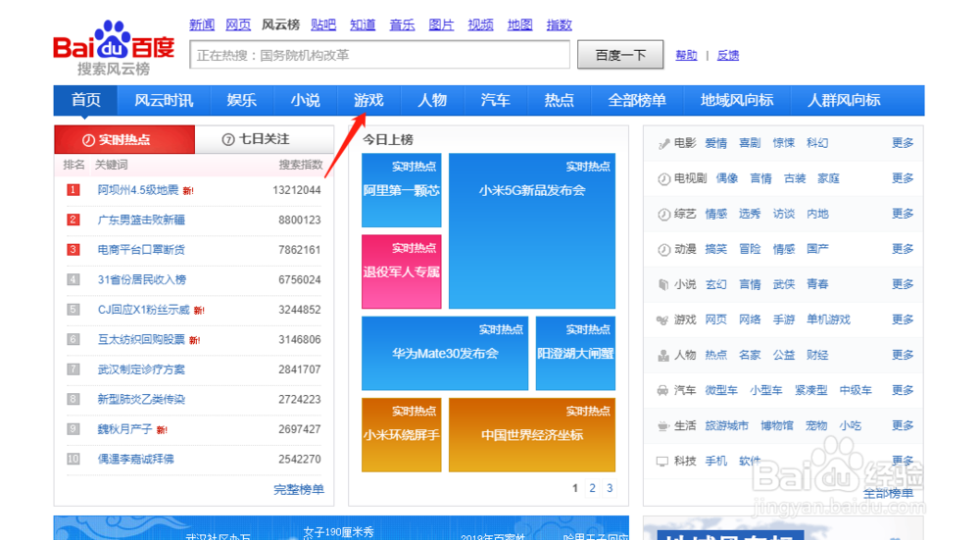Open the 阿里第一颗芯 tile
The image size is (980, 540).
(401, 190)
